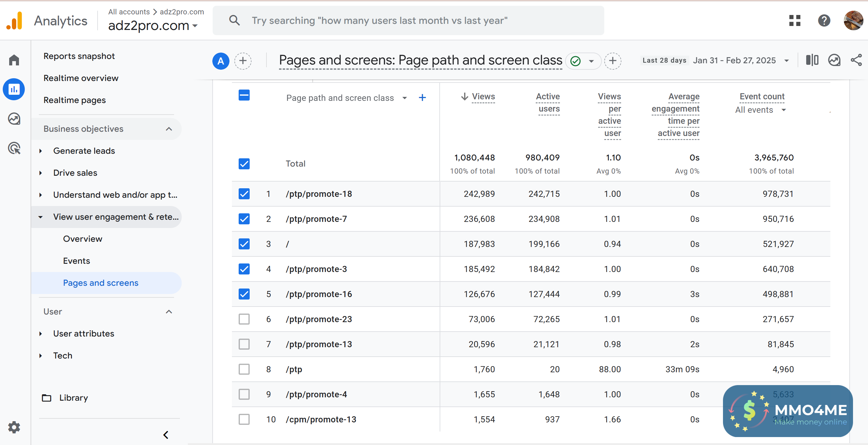
Task: Share this report via the share icon
Action: [856, 60]
